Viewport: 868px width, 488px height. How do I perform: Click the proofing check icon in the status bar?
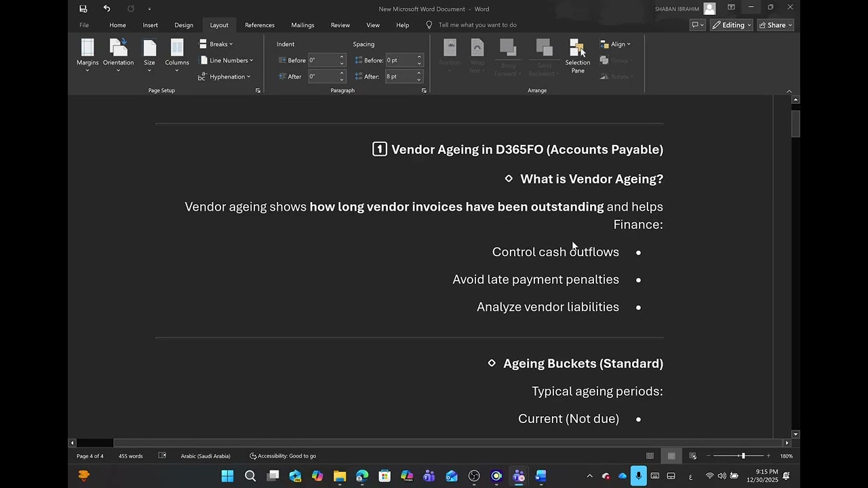162,456
